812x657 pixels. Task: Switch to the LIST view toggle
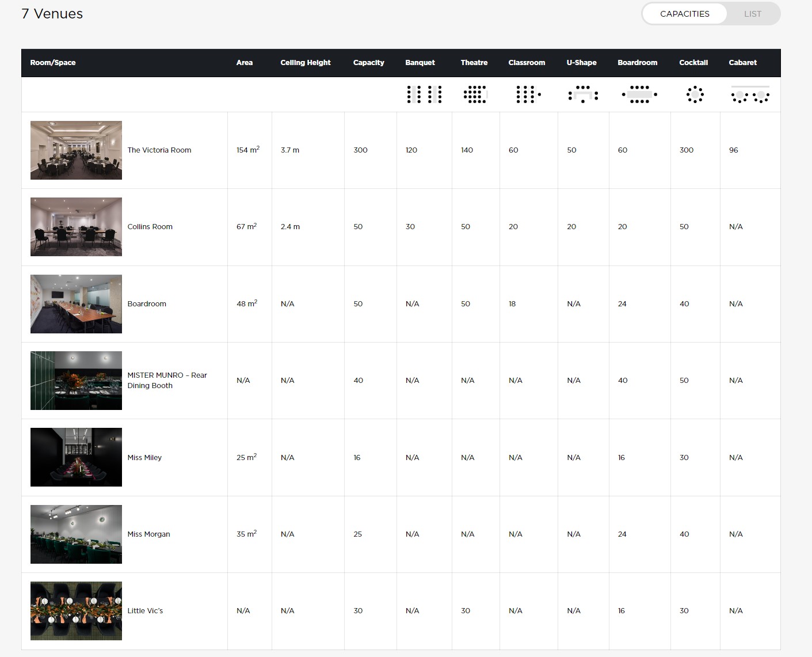(x=752, y=14)
